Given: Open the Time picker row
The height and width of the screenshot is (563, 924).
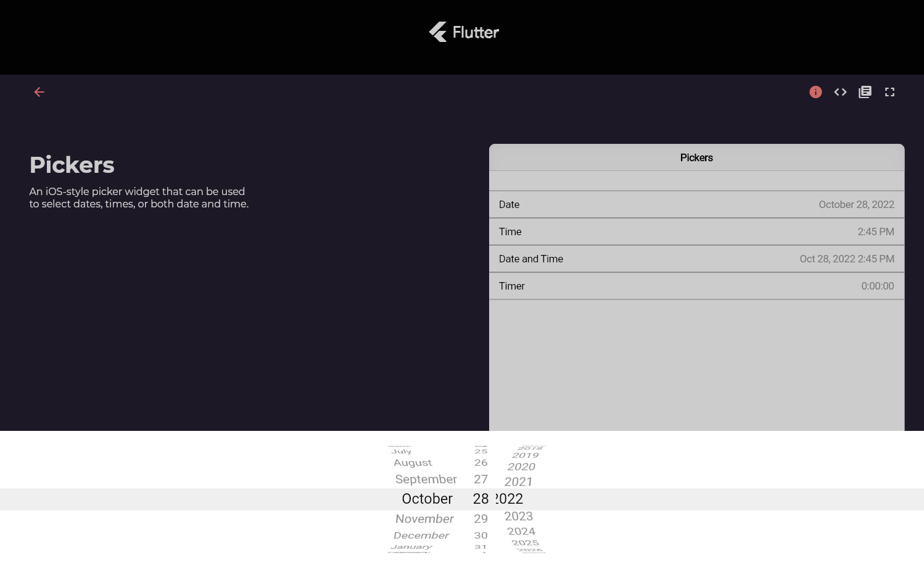Looking at the screenshot, I should pos(696,231).
